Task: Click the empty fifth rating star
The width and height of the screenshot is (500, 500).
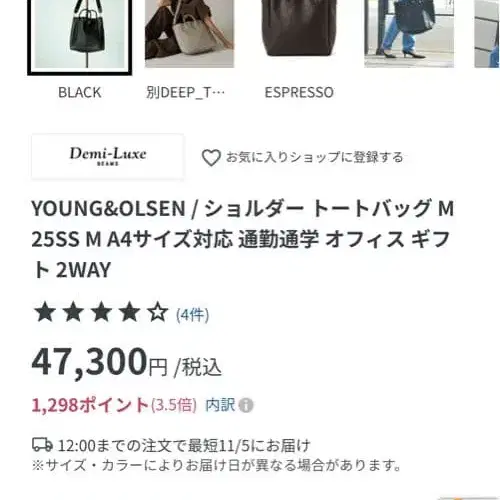Action: [157, 312]
